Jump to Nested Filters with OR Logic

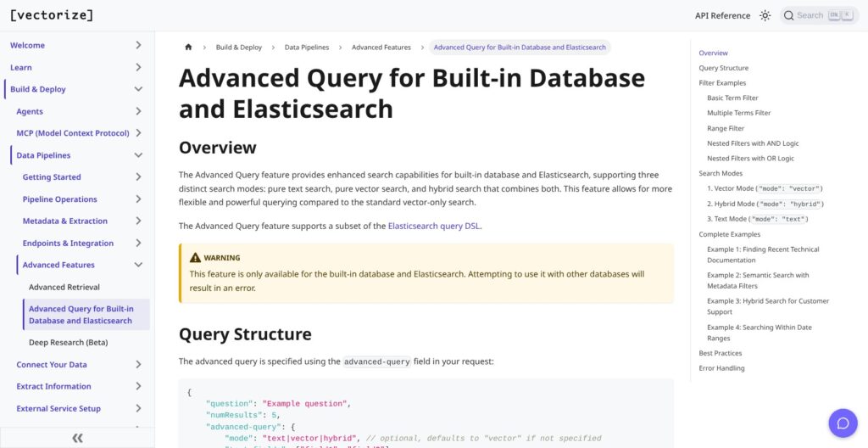click(751, 158)
